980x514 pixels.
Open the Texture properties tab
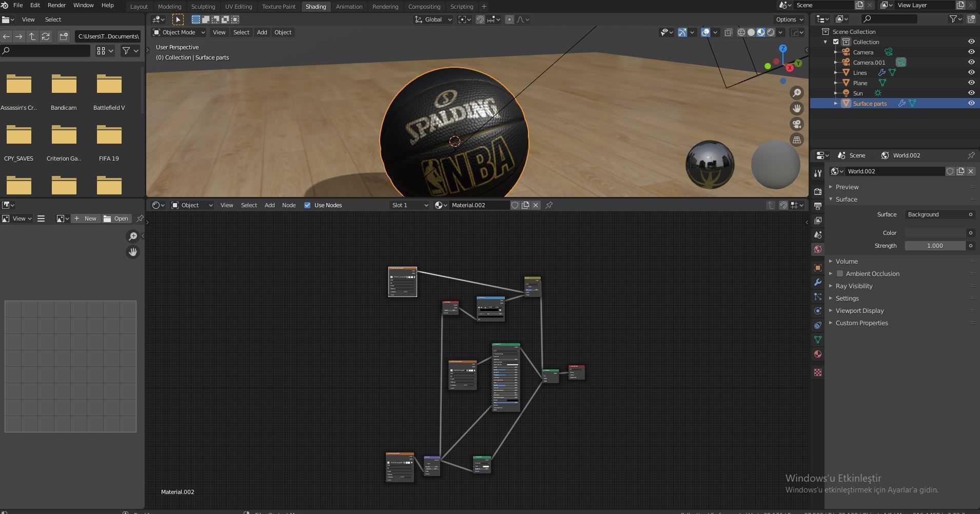[817, 372]
